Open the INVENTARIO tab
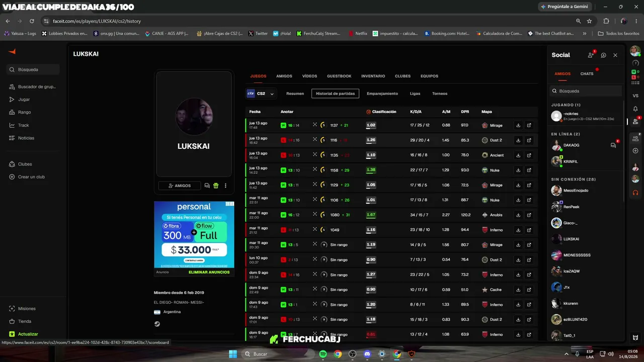Image resolution: width=644 pixels, height=362 pixels. coord(373,76)
